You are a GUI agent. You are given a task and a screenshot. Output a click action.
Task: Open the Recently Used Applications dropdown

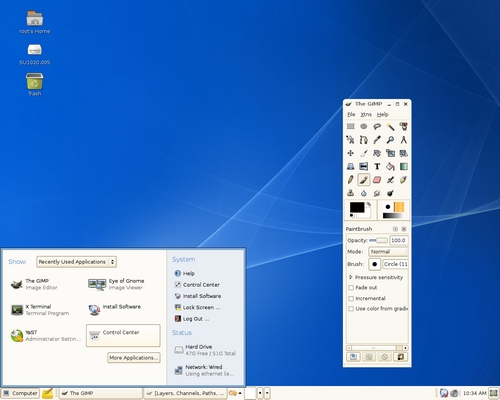point(76,262)
